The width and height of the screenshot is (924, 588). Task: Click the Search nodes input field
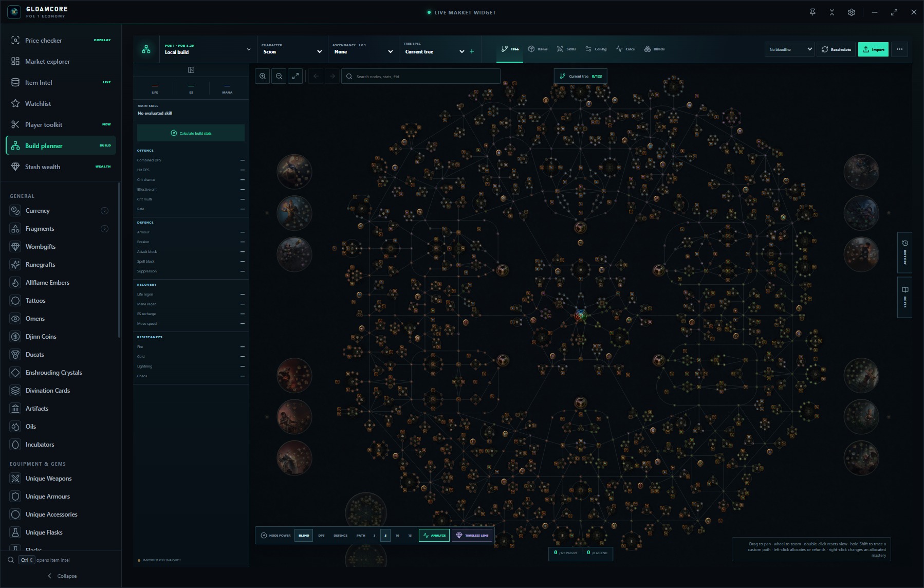click(420, 77)
